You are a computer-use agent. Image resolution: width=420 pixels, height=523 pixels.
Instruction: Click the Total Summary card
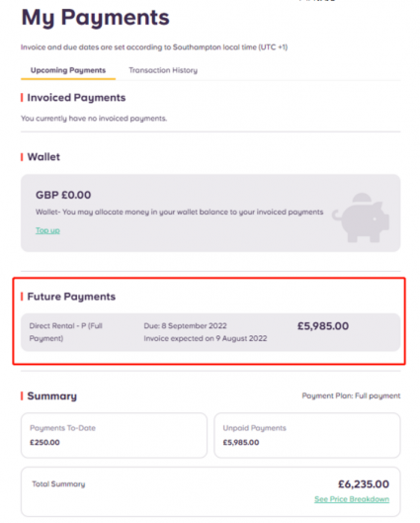coord(210,491)
